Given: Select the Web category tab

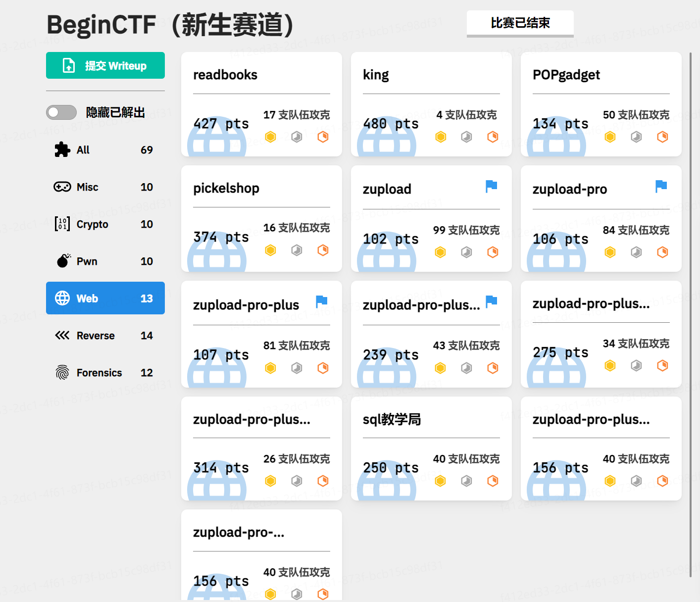Looking at the screenshot, I should coord(105,298).
